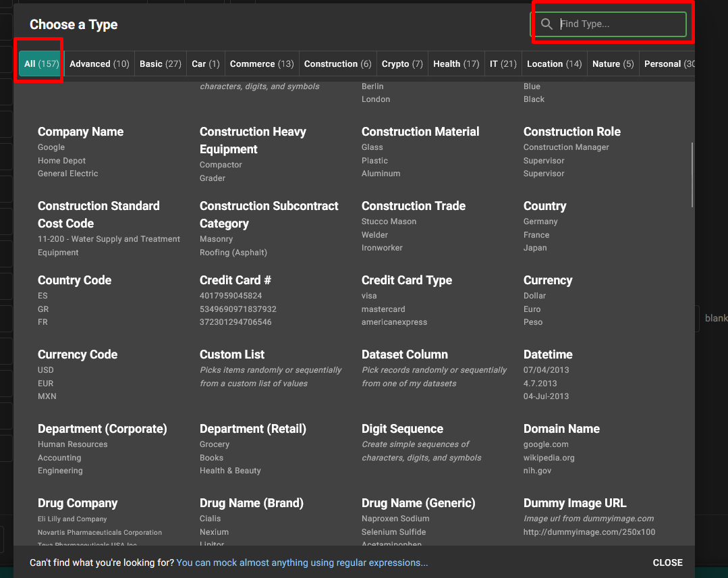
Task: Click the 'Aluminum' example text
Action: click(x=381, y=174)
